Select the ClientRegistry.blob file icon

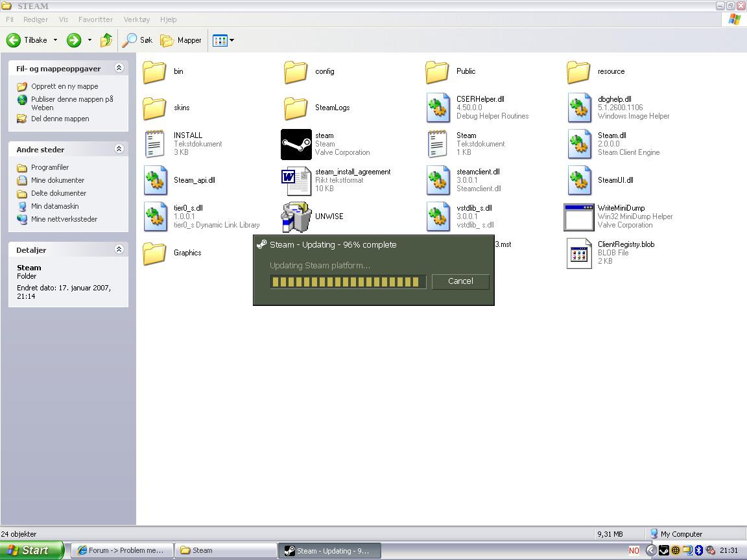[x=578, y=253]
